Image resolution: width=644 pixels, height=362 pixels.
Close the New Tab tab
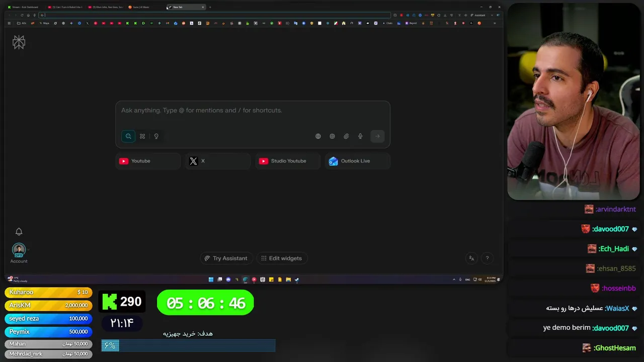(x=203, y=7)
